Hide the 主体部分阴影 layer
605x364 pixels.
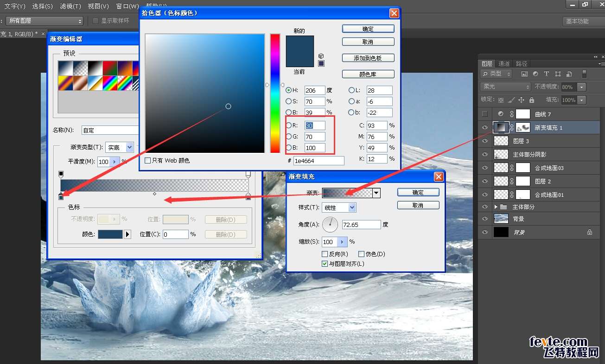coord(485,154)
